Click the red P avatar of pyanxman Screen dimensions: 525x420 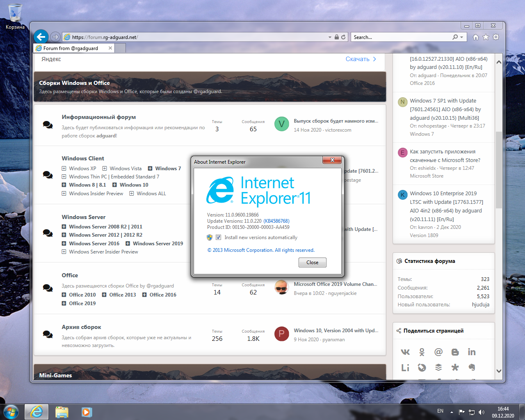[x=281, y=333]
